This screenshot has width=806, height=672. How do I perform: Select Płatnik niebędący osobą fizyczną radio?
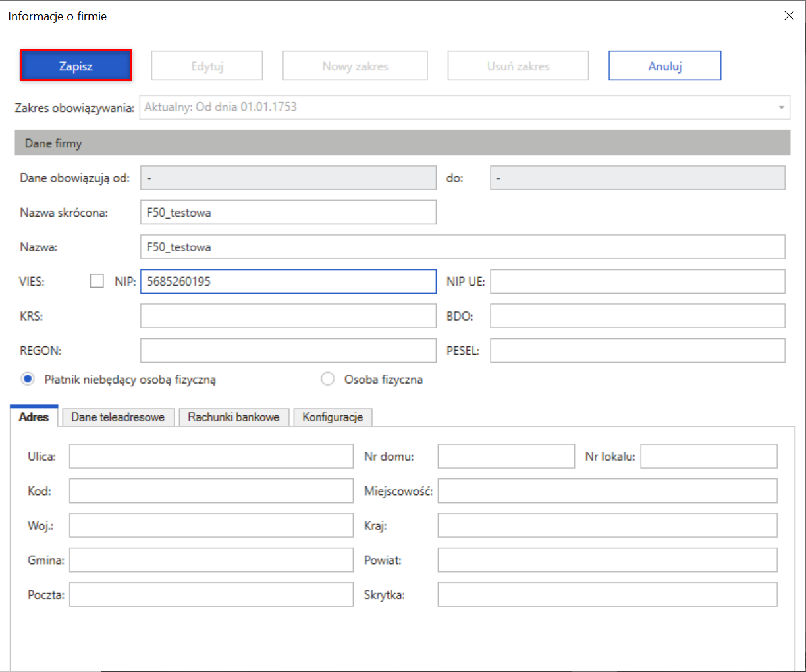point(28,379)
